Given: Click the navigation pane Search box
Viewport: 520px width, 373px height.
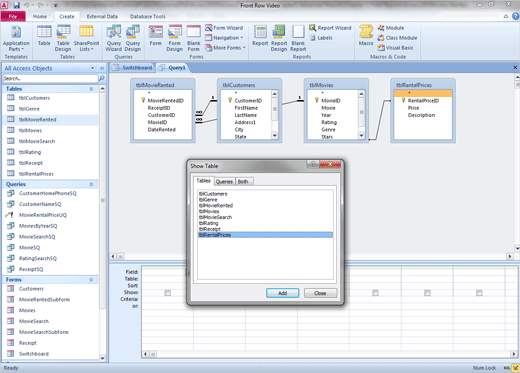Looking at the screenshot, I should [50, 78].
